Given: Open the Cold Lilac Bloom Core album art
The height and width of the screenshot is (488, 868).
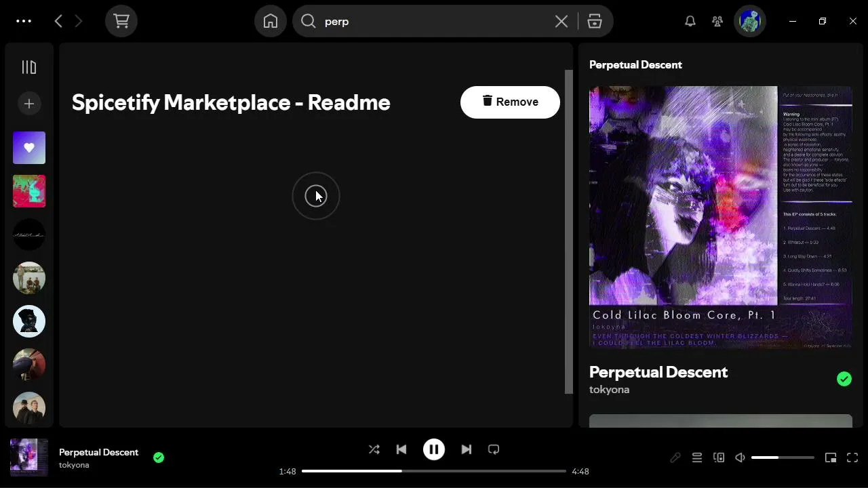Looking at the screenshot, I should (721, 218).
